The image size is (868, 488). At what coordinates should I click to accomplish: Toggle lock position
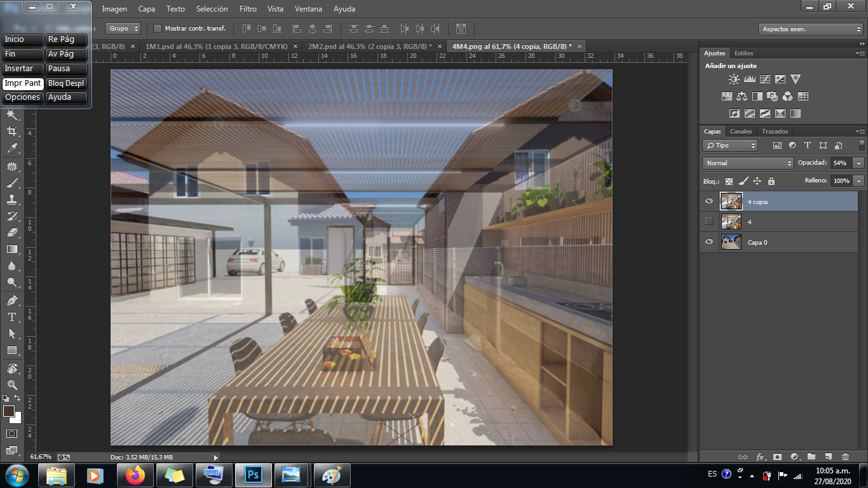tap(757, 181)
